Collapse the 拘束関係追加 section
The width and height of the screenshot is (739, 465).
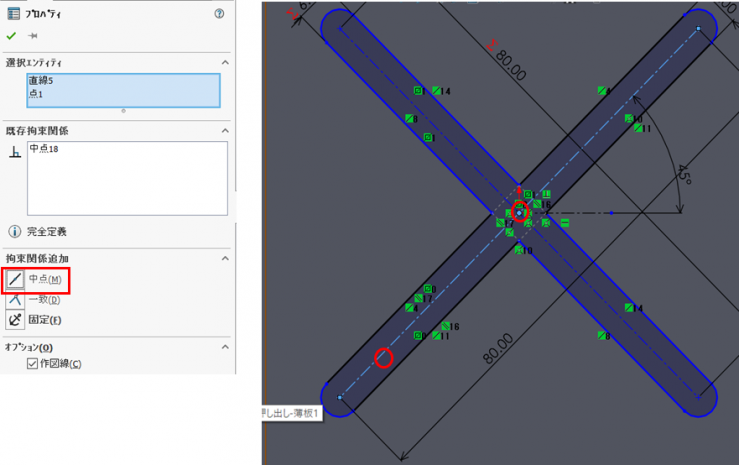point(225,258)
